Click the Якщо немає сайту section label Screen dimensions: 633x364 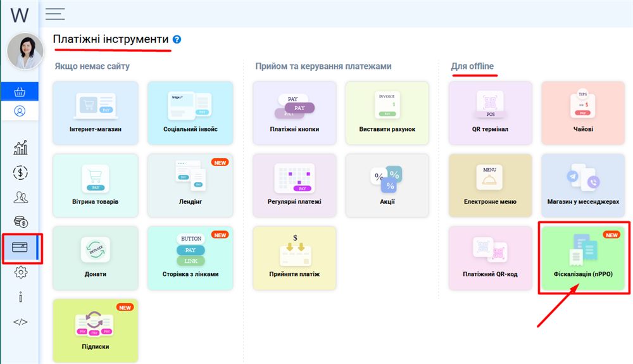[92, 66]
